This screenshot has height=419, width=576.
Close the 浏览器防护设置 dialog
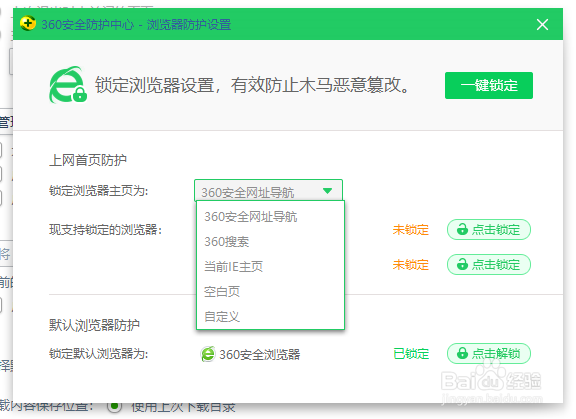click(x=542, y=25)
